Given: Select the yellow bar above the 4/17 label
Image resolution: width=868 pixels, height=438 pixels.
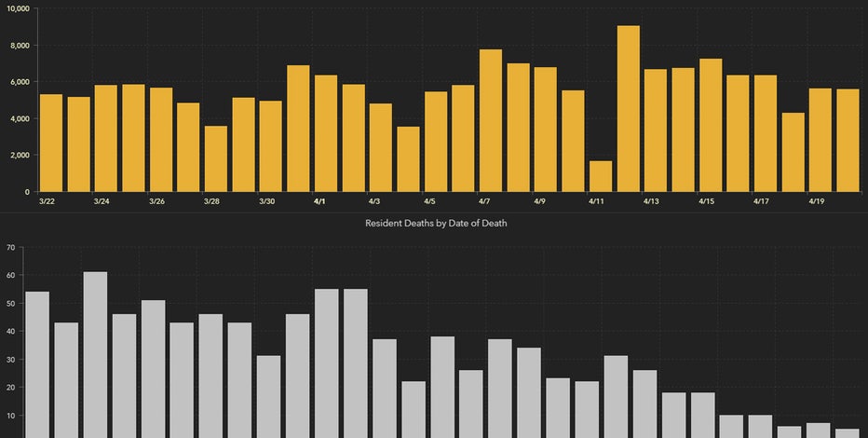Looking at the screenshot, I should (x=766, y=133).
